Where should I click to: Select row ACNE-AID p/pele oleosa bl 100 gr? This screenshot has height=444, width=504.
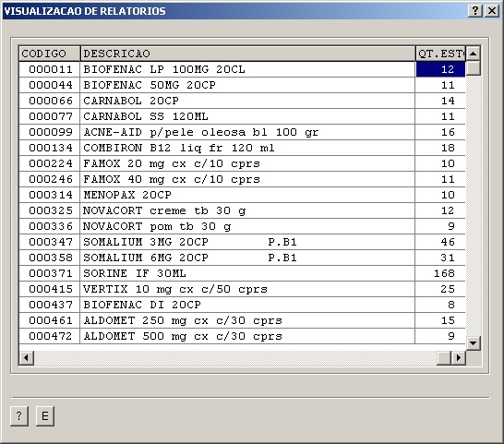(x=242, y=132)
